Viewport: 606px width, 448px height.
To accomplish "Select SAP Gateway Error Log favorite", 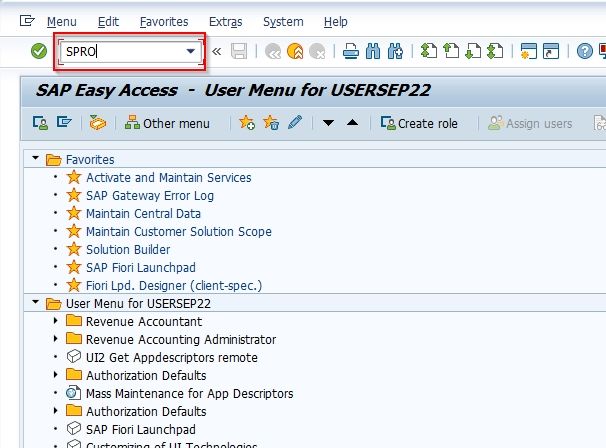I will (x=150, y=196).
